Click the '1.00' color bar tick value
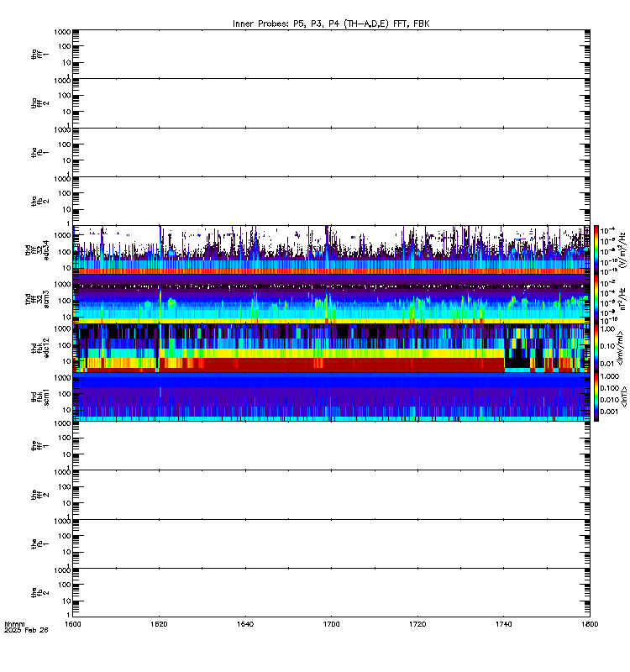The height and width of the screenshot is (672, 630). coord(607,329)
